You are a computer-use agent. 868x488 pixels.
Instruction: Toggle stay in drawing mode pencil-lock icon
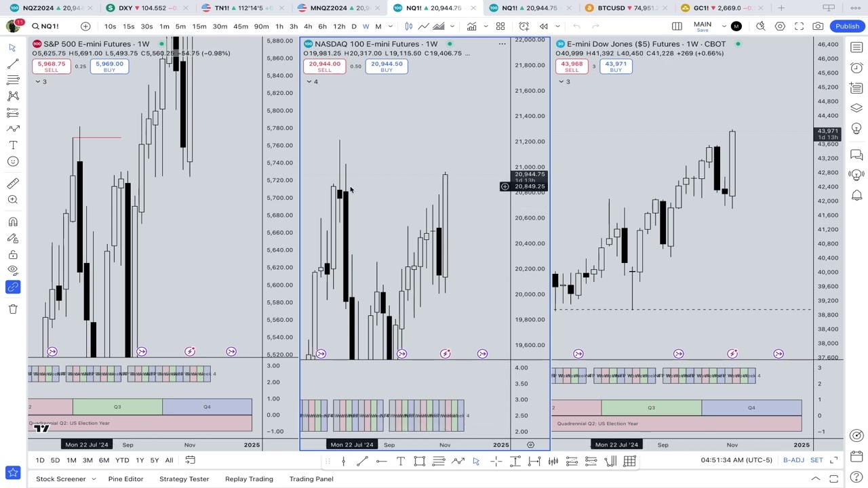(x=12, y=239)
